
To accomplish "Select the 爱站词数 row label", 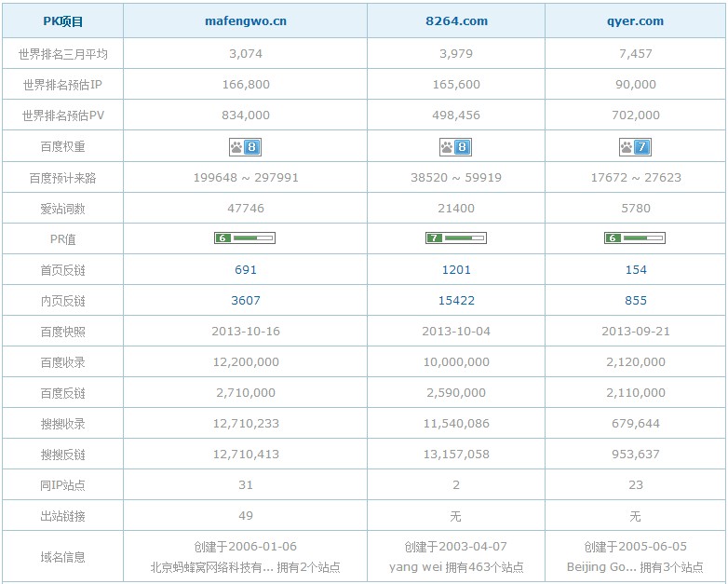I will pos(62,209).
